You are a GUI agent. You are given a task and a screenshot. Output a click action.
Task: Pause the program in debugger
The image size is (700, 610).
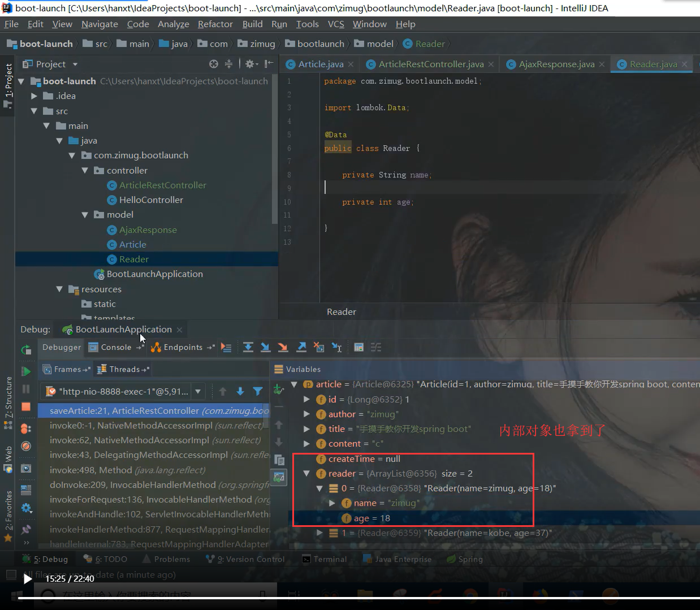(26, 389)
